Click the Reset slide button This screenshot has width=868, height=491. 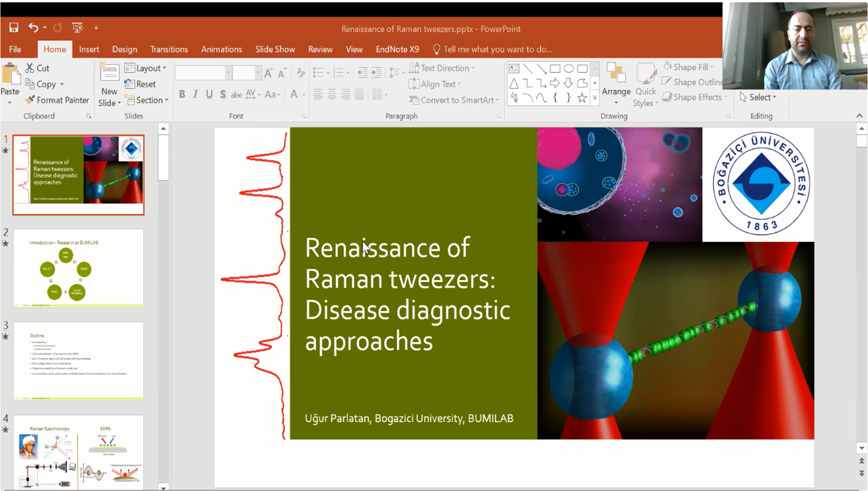pos(140,84)
